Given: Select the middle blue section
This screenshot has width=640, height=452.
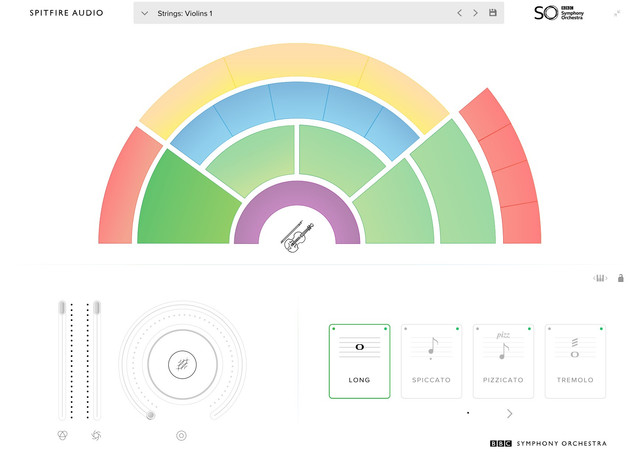Looking at the screenshot, I should pyautogui.click(x=298, y=99).
